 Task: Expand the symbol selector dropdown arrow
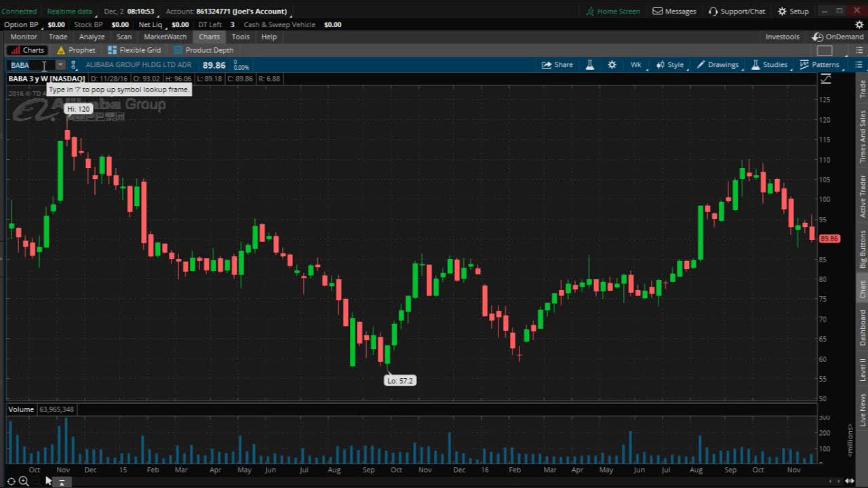[60, 65]
